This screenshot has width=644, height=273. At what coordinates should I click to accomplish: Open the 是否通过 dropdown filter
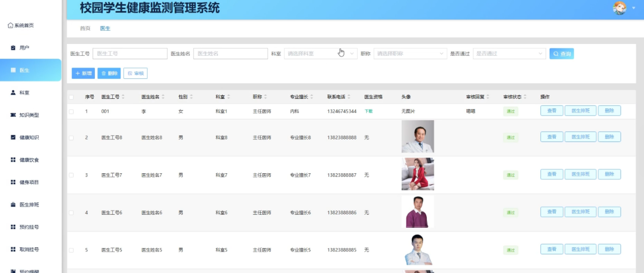click(509, 54)
